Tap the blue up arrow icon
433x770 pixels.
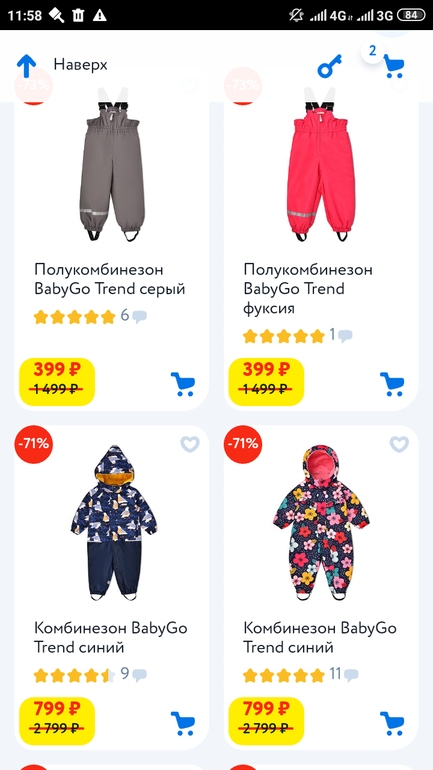(x=27, y=66)
